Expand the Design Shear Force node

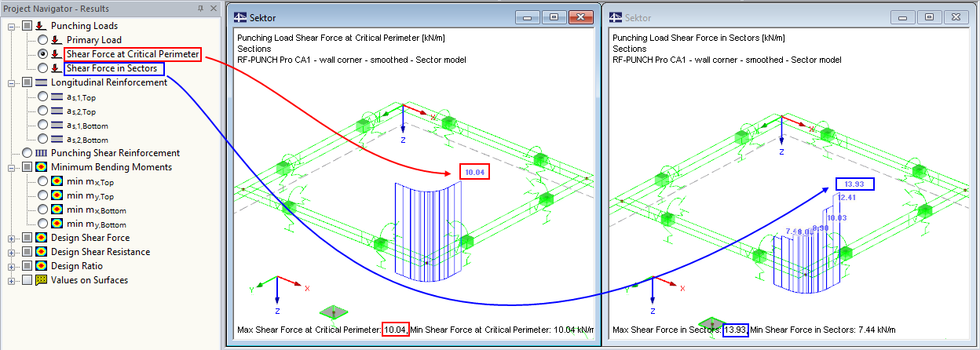(x=12, y=238)
